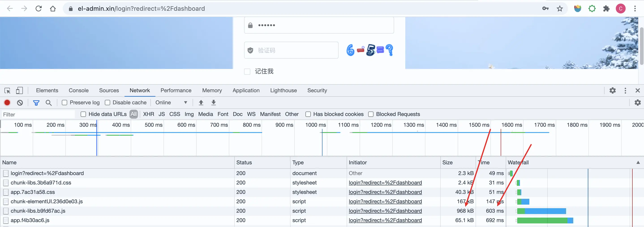Open the Performance tab
Screen dimensions: 644x227
(x=176, y=90)
